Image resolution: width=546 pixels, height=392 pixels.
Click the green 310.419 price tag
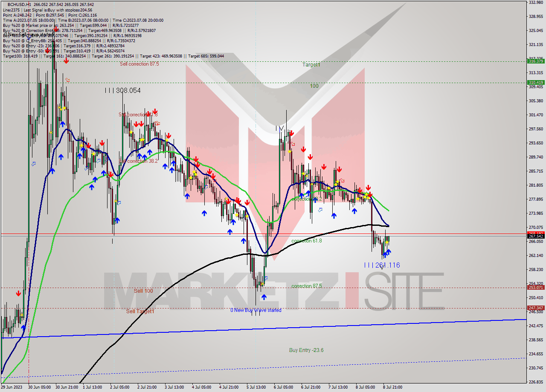[536, 83]
